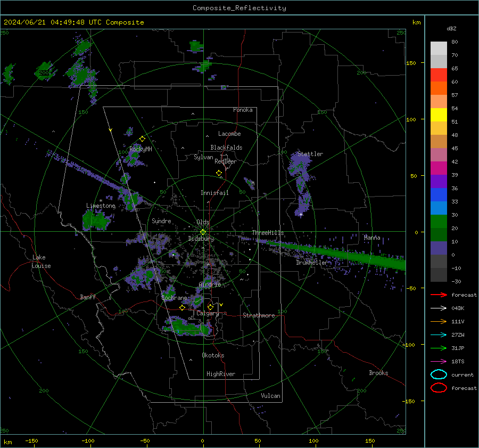The height and width of the screenshot is (448, 479).
Task: Select the RedDeer city label
Action: pos(226,161)
